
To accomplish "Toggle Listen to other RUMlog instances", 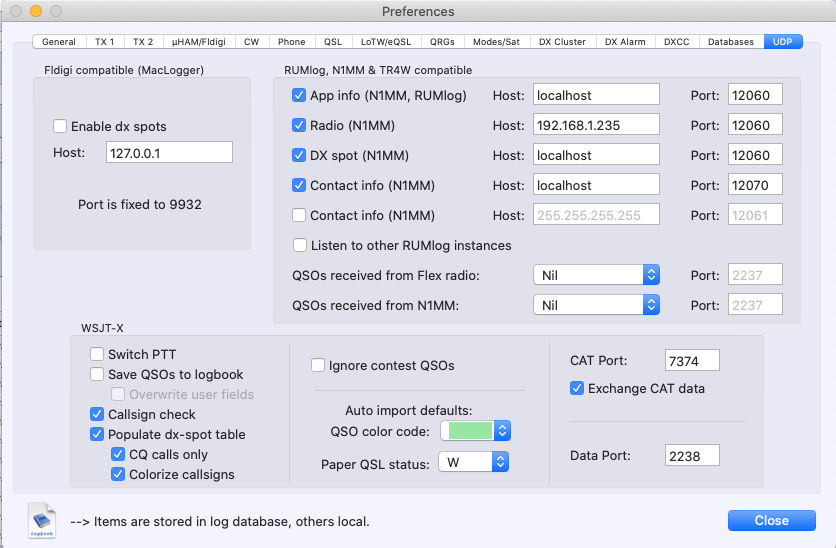I will pyautogui.click(x=299, y=246).
